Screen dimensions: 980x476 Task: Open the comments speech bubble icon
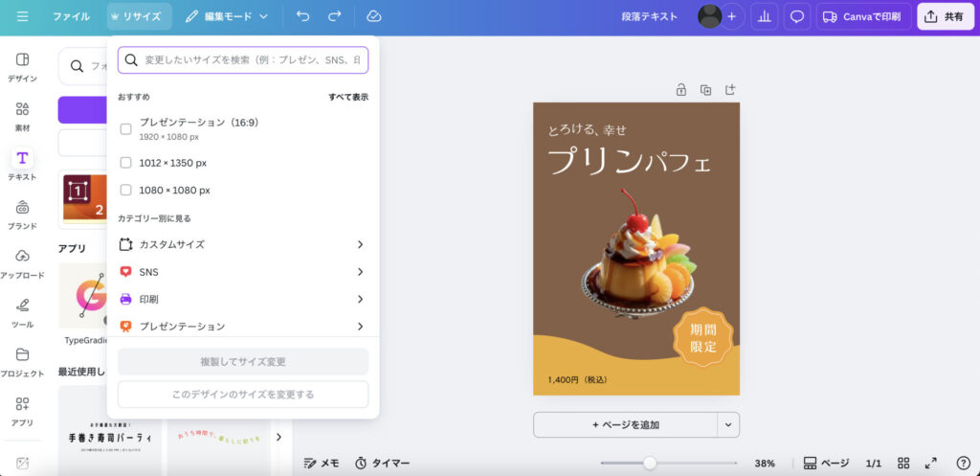click(x=797, y=17)
